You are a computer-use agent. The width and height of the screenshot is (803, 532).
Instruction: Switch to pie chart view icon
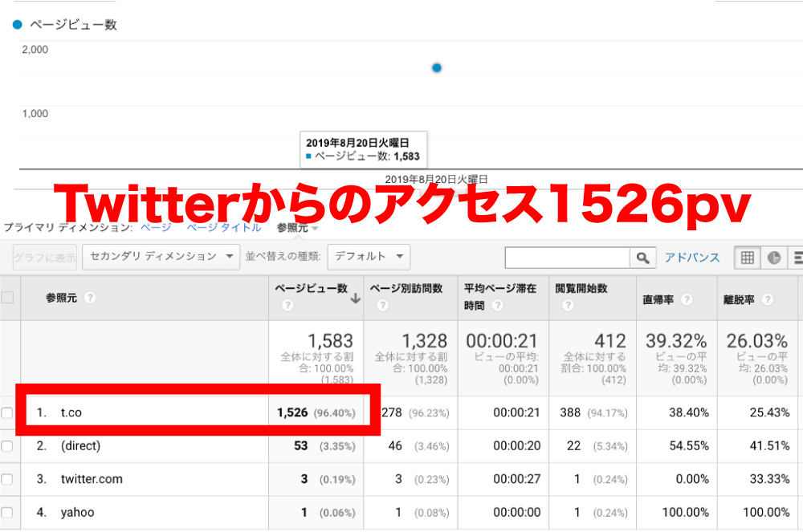(x=774, y=258)
